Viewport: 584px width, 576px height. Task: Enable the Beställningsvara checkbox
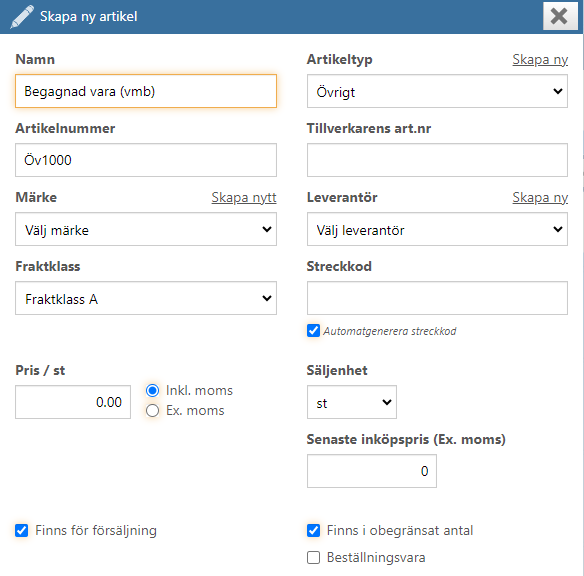tap(313, 557)
